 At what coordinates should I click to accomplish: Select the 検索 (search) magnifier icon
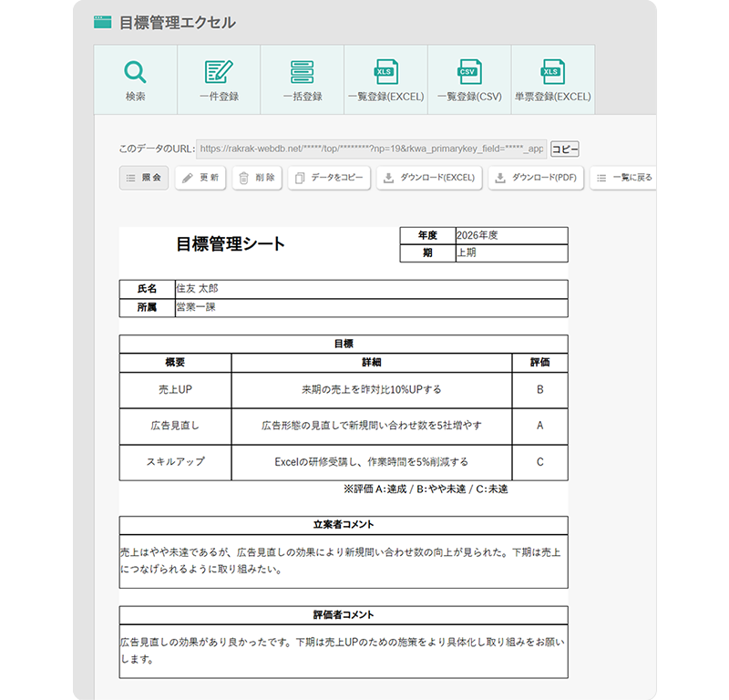tap(135, 71)
